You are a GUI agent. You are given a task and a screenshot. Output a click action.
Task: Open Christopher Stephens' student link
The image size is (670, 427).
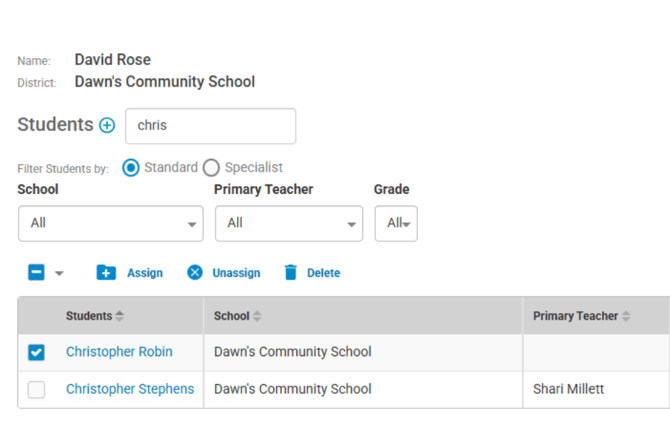coord(130,389)
